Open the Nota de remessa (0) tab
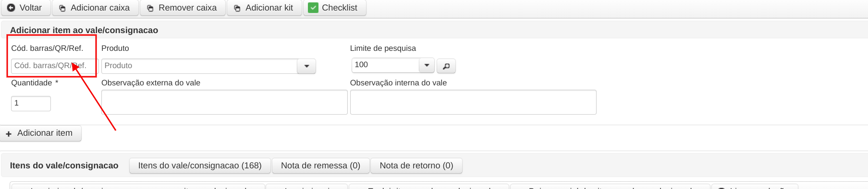 click(x=320, y=165)
